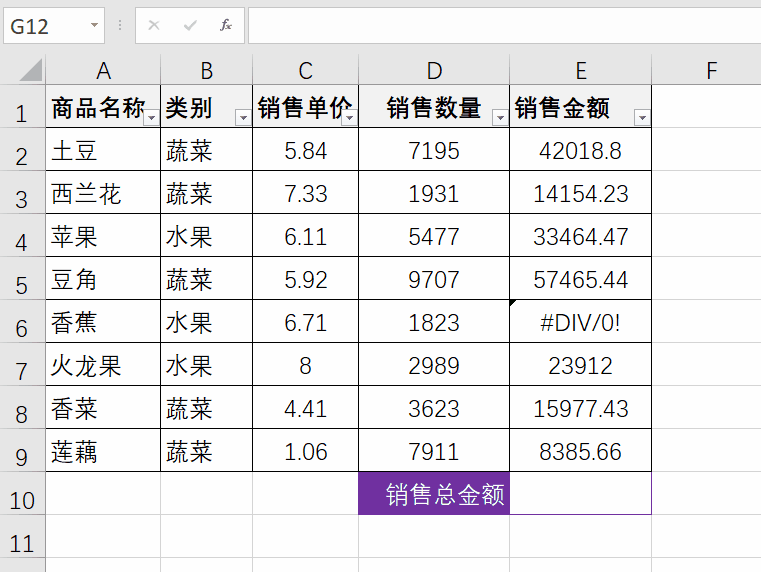Click the cell with price 6.11
Screen dimensions: 761x572
tap(305, 235)
